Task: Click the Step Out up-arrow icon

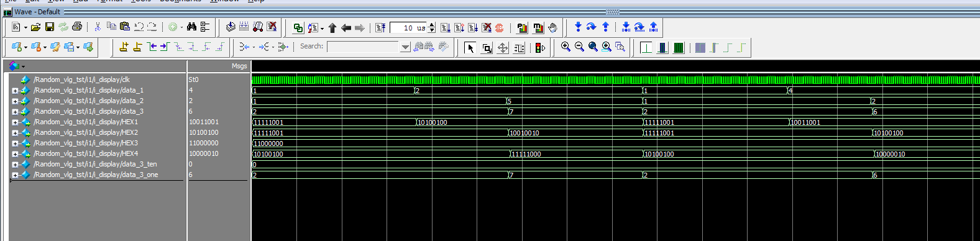Action: coord(605,27)
